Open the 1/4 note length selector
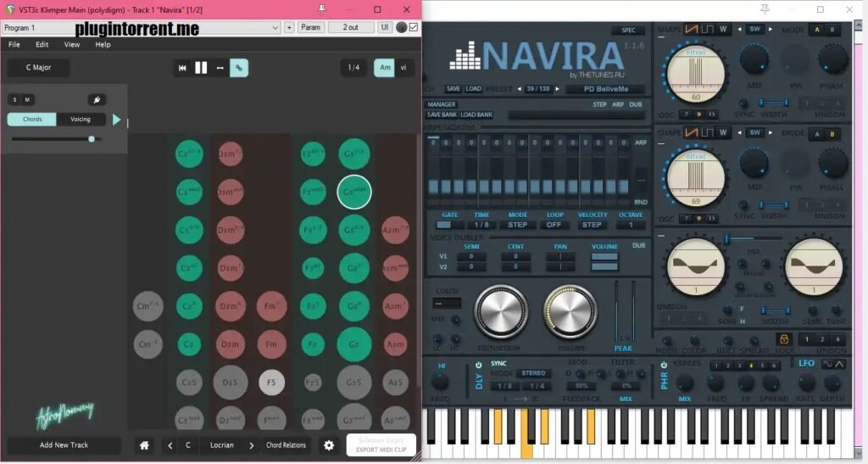Viewport: 868px width, 464px height. point(353,68)
